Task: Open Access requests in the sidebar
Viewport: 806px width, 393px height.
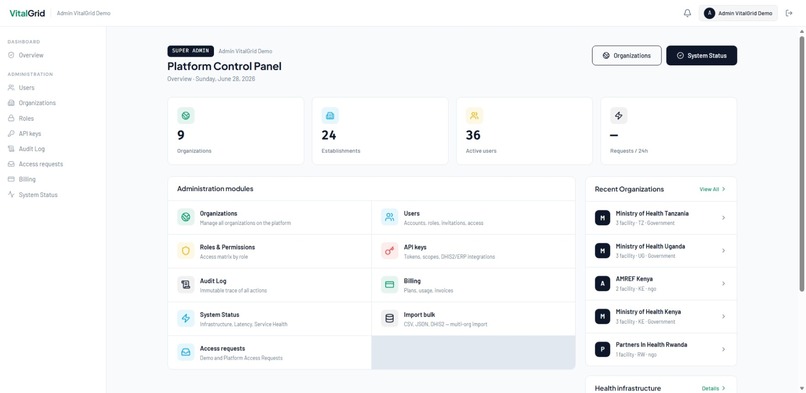Action: tap(41, 164)
